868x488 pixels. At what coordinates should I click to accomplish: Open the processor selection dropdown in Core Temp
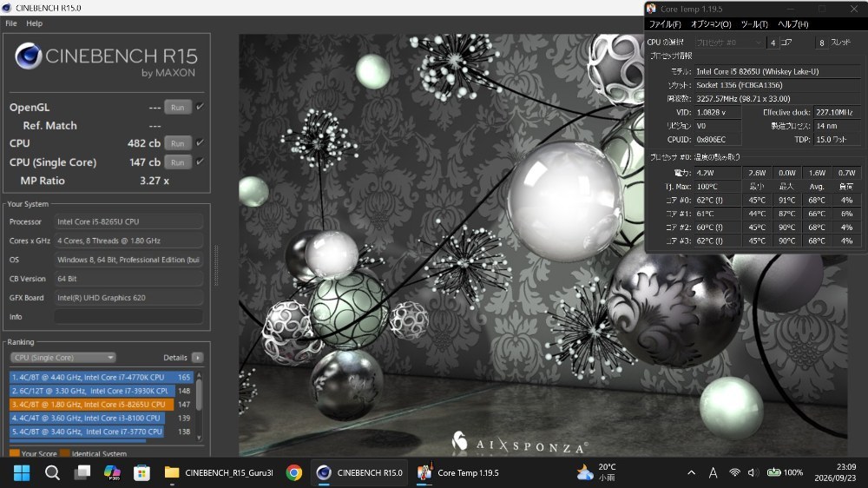tap(730, 43)
